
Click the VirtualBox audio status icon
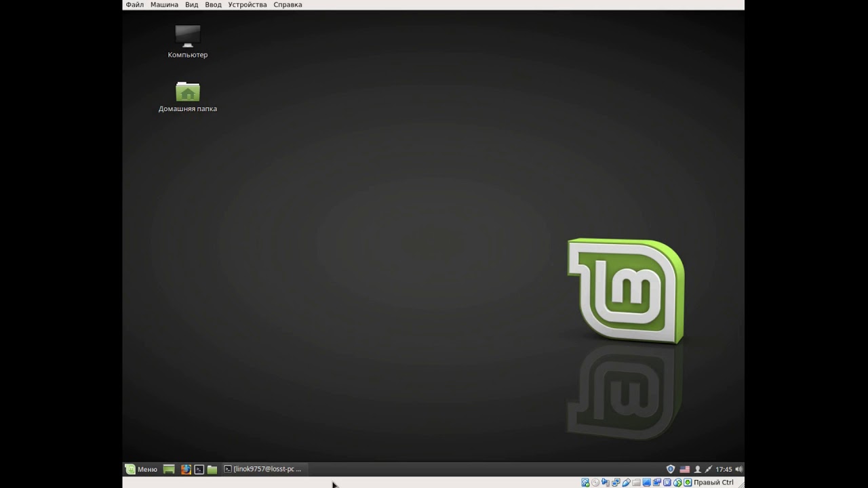(605, 483)
